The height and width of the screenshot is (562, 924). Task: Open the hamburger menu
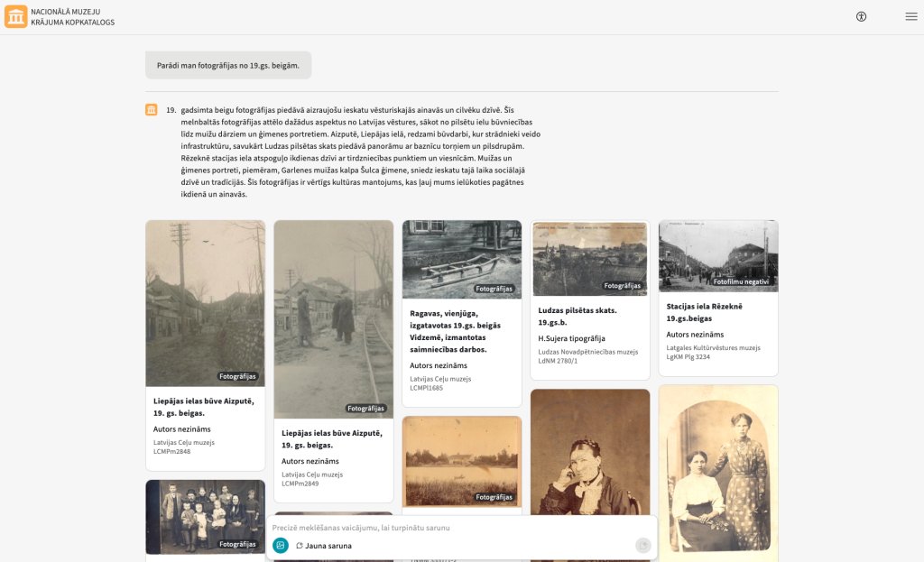pos(911,16)
